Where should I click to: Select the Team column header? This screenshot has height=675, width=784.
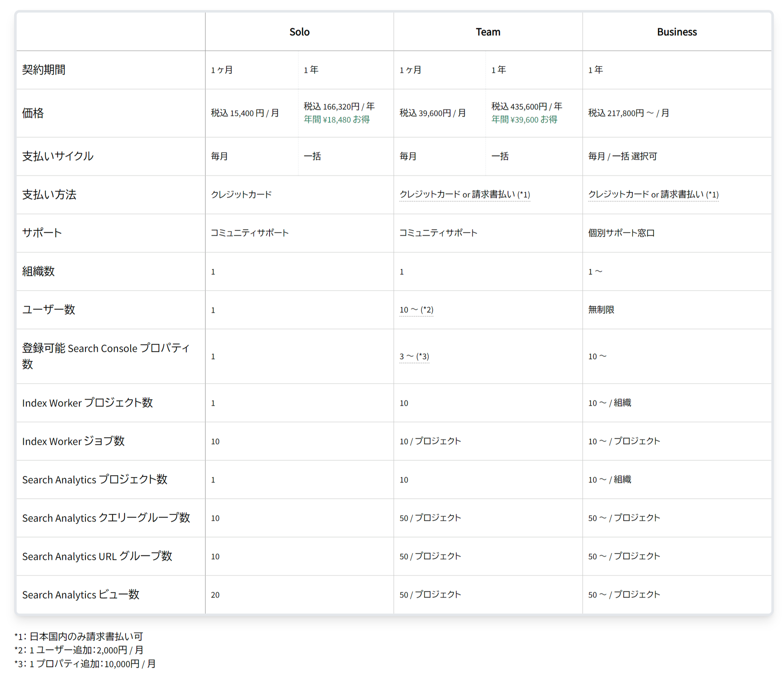(x=487, y=32)
